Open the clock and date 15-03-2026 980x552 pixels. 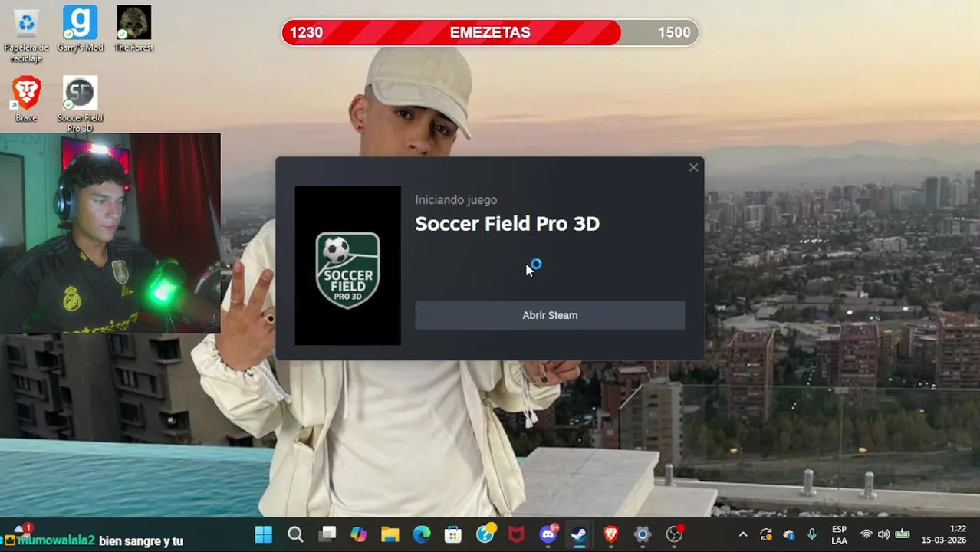944,534
